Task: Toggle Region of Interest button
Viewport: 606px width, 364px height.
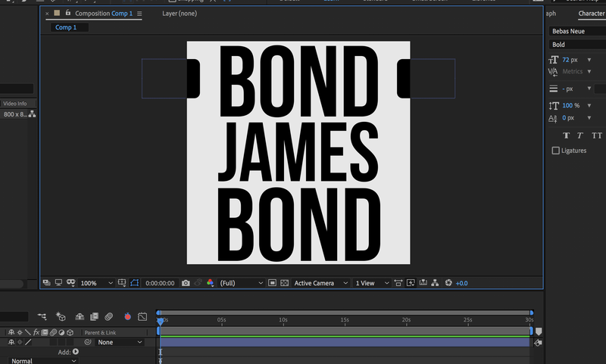Action: pyautogui.click(x=272, y=283)
